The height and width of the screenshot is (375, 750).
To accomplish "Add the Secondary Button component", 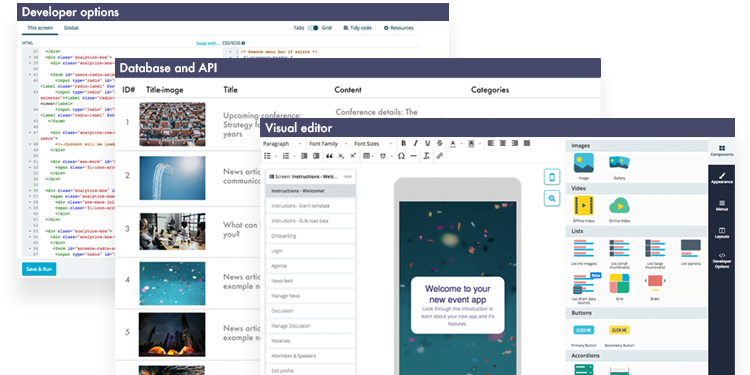I will point(619,336).
